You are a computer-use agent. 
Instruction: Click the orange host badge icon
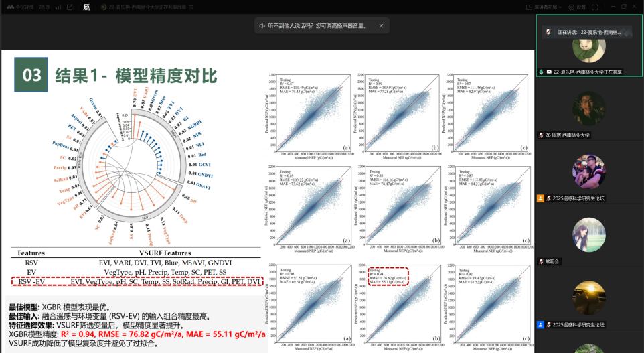point(541,198)
